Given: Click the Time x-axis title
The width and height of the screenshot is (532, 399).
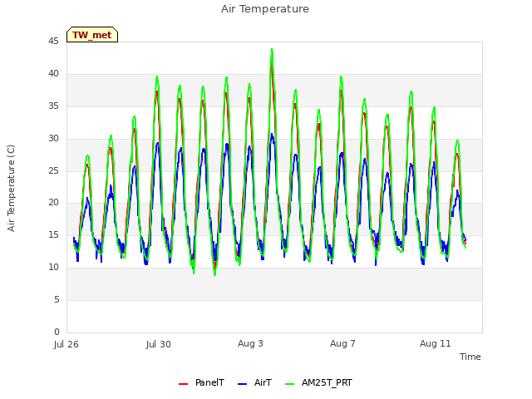Looking at the screenshot, I should [470, 357].
